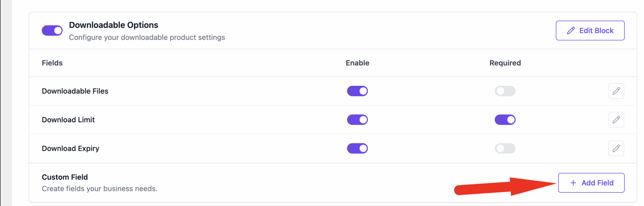Click the Edit Block button

(x=590, y=30)
